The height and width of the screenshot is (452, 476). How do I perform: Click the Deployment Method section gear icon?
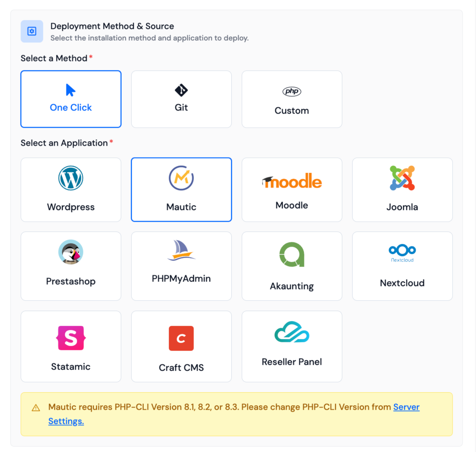coord(32,31)
